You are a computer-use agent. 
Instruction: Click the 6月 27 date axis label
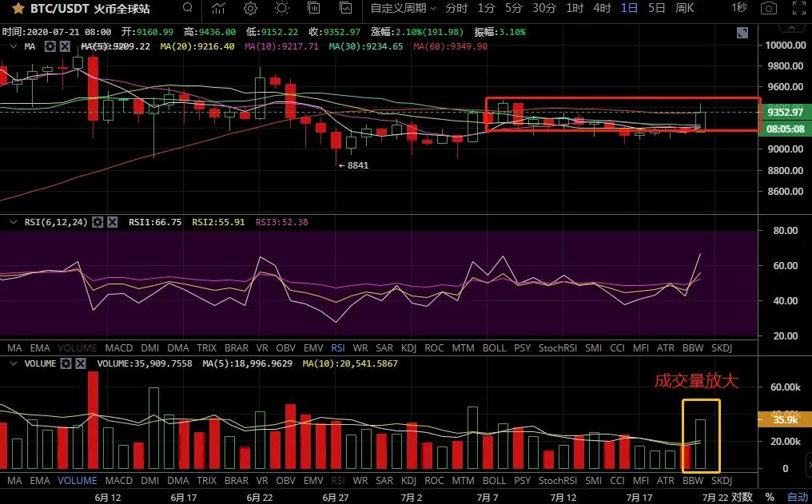[x=336, y=498]
